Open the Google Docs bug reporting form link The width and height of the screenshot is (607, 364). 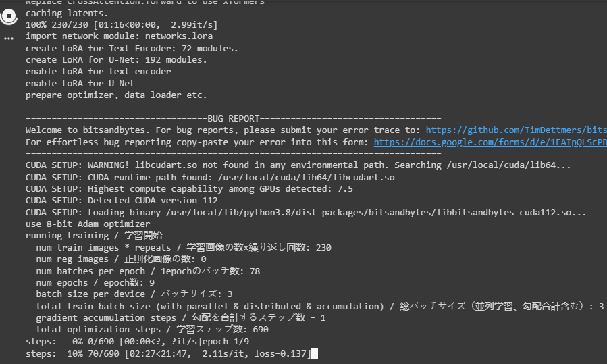click(x=490, y=142)
